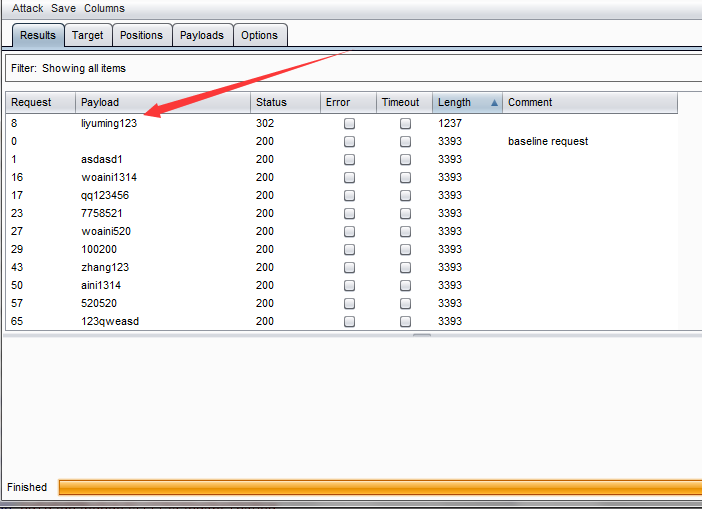This screenshot has height=509, width=702.
Task: Open the Save menu
Action: 63,9
